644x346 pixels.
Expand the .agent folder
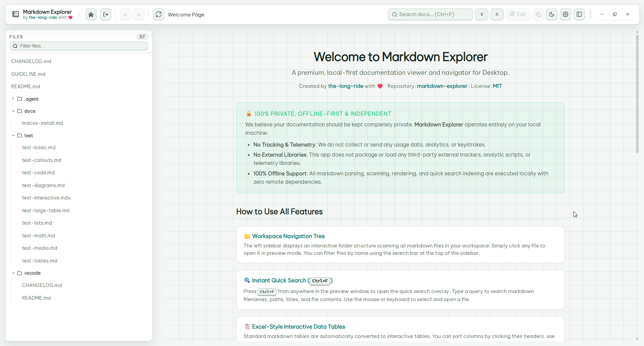(x=13, y=99)
